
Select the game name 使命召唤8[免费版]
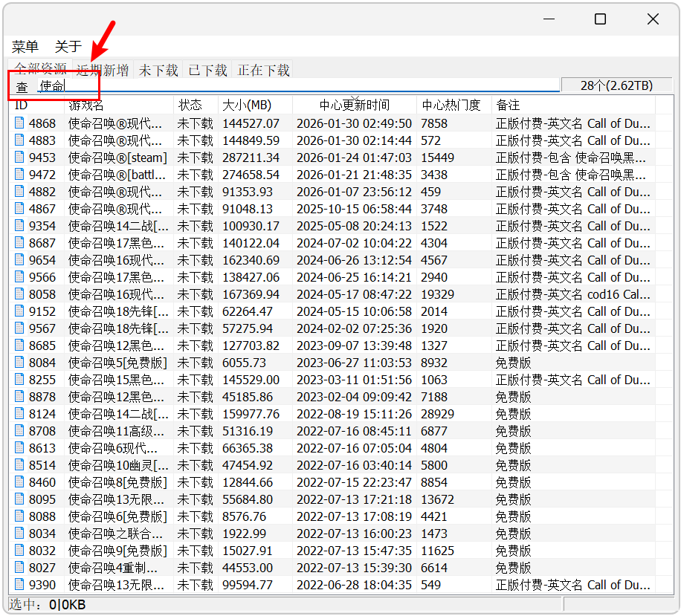point(117,482)
